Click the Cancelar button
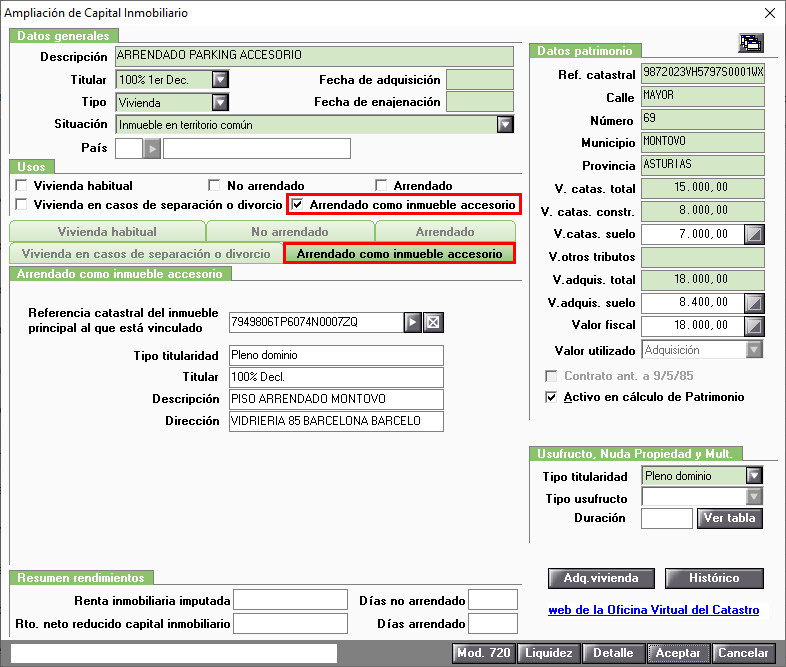 [743, 653]
